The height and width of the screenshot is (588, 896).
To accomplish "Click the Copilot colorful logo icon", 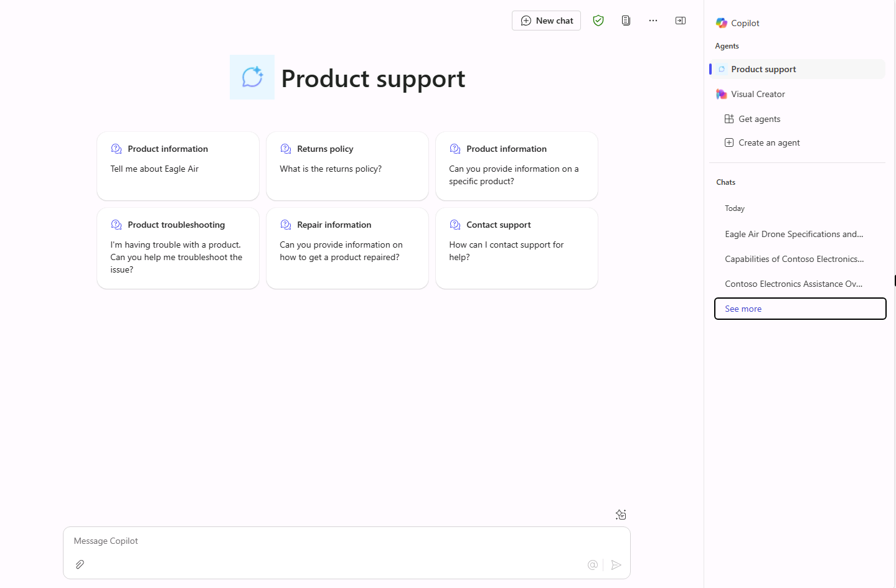I will click(x=722, y=23).
